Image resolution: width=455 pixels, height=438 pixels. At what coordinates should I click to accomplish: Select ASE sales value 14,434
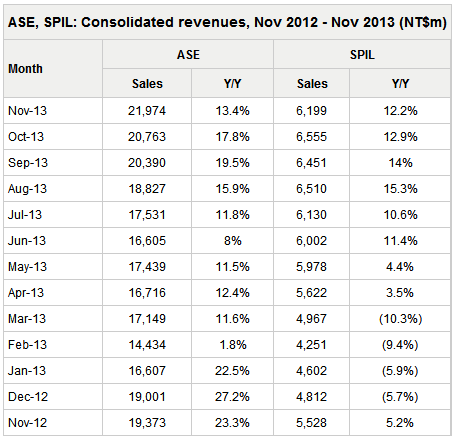(147, 344)
